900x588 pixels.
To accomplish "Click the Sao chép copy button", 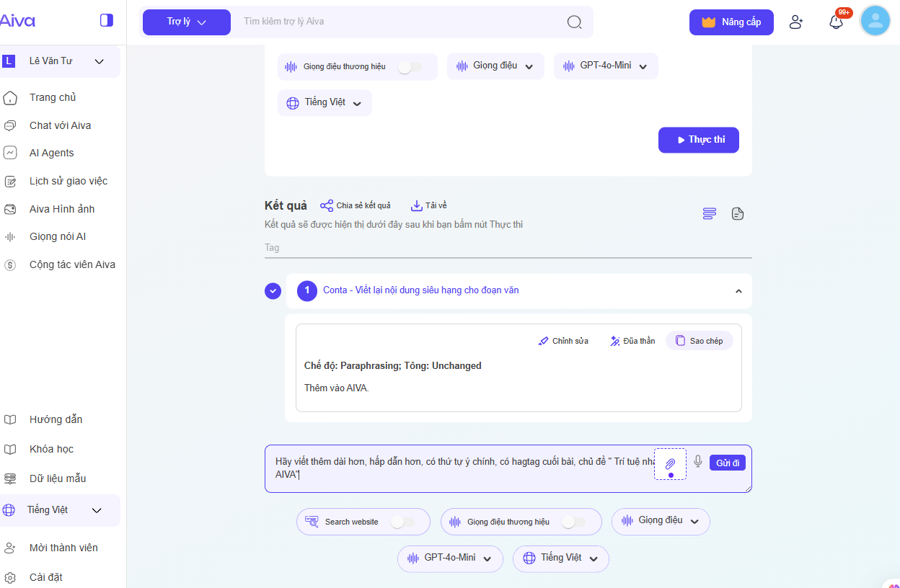I will click(x=699, y=341).
